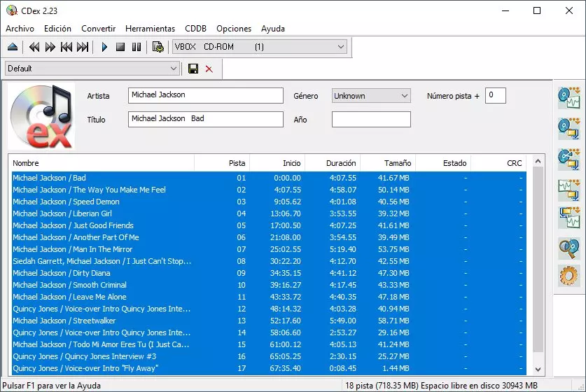Extract CD tracks to WAV files icon
The height and width of the screenshot is (392, 586).
[568, 97]
